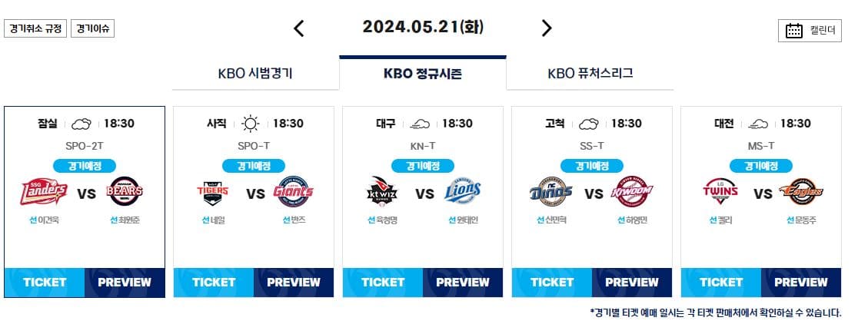Switch to KBO 시범경기 tab

[x=255, y=74]
